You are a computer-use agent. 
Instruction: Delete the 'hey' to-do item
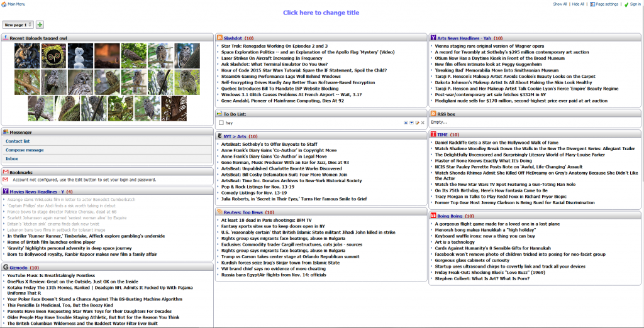(423, 123)
